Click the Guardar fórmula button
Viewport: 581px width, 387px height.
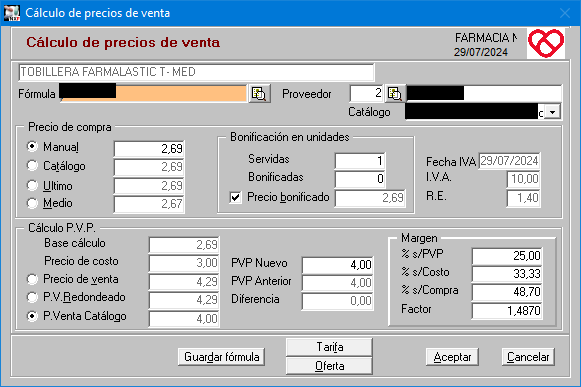click(x=222, y=357)
